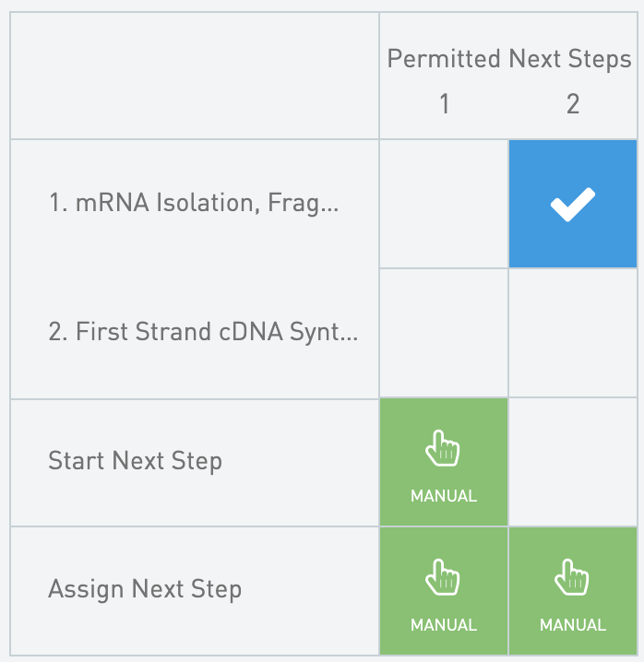Check step 2 cell for First Strand cDNA row
The image size is (644, 662).
tap(572, 333)
